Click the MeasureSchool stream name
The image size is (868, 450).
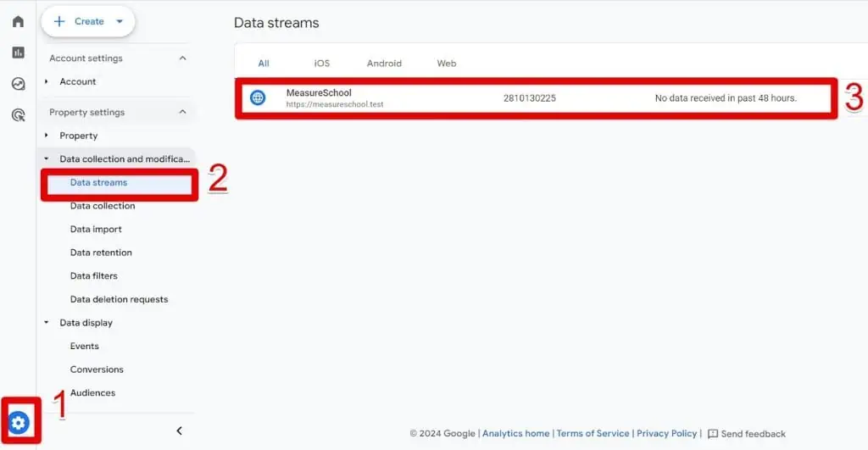coord(319,92)
